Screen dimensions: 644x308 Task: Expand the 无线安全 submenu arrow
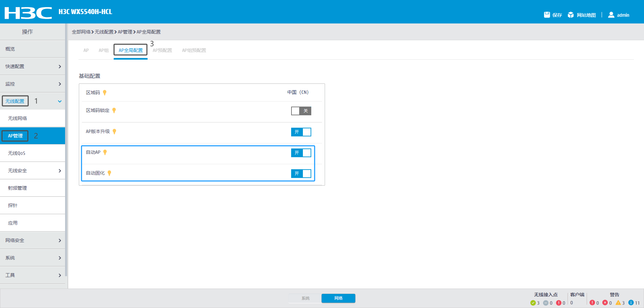(60, 171)
